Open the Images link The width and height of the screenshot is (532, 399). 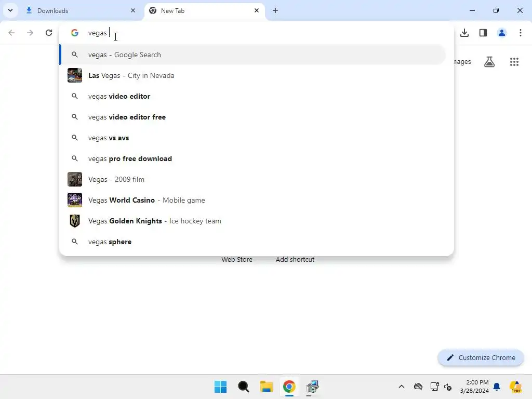(462, 62)
